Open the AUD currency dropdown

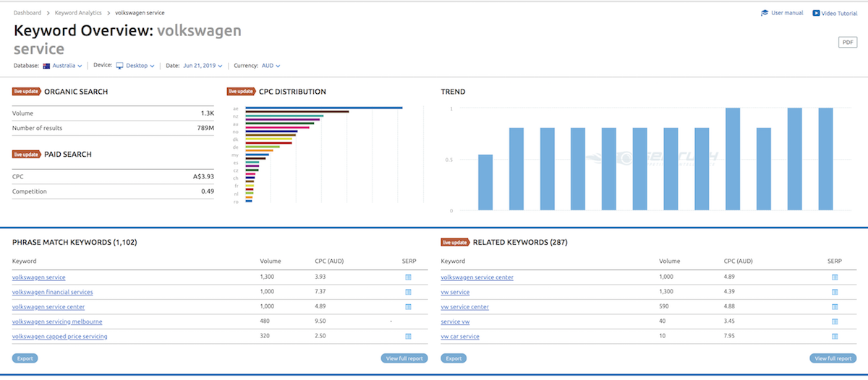tap(271, 66)
